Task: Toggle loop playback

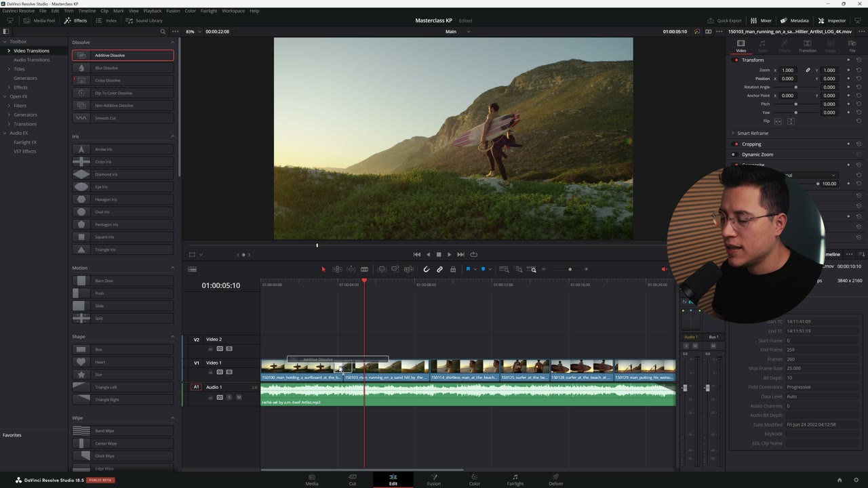Action: pos(474,254)
